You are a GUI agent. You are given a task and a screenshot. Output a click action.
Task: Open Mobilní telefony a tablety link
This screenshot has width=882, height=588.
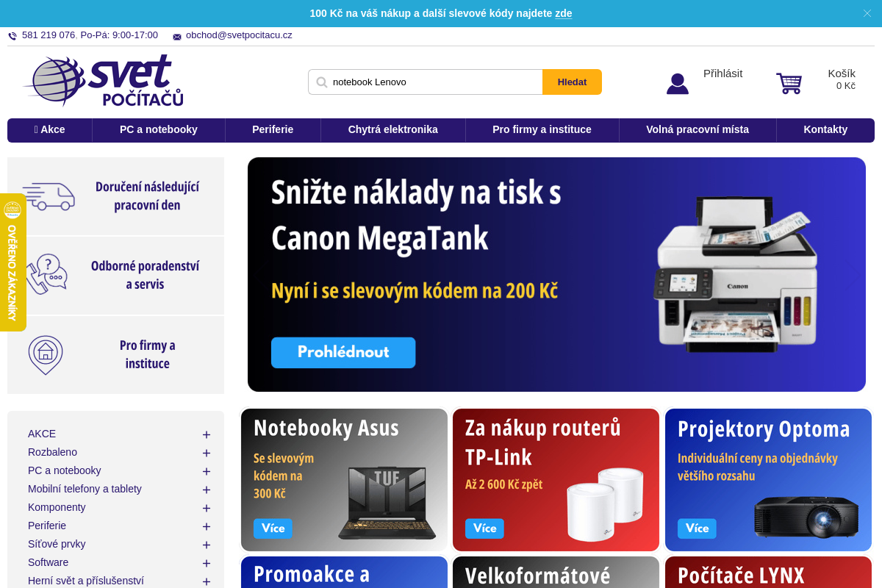85,489
